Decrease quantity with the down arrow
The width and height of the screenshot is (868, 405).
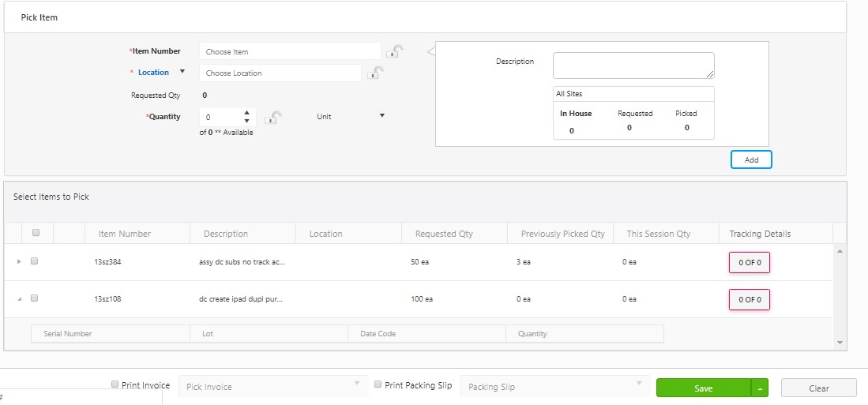tap(246, 121)
